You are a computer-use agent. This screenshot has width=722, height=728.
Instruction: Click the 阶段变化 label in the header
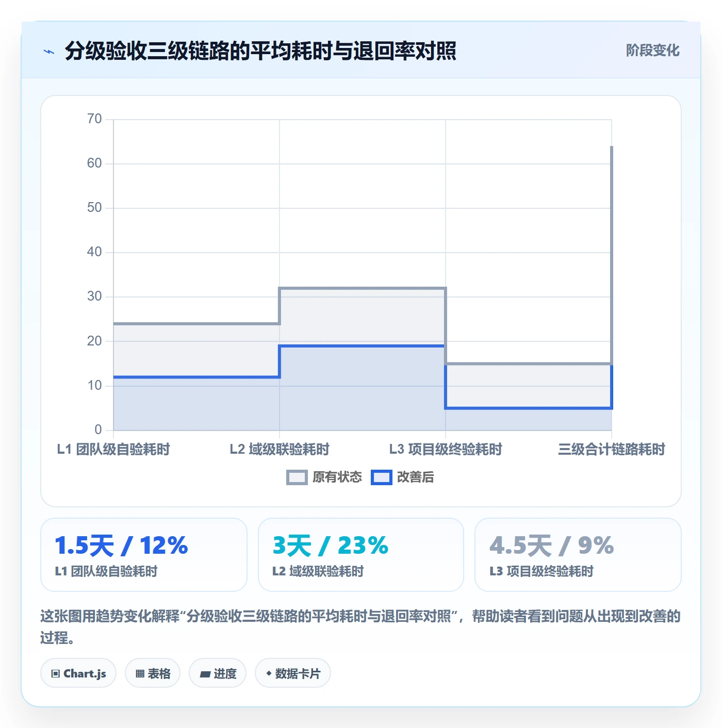(653, 51)
